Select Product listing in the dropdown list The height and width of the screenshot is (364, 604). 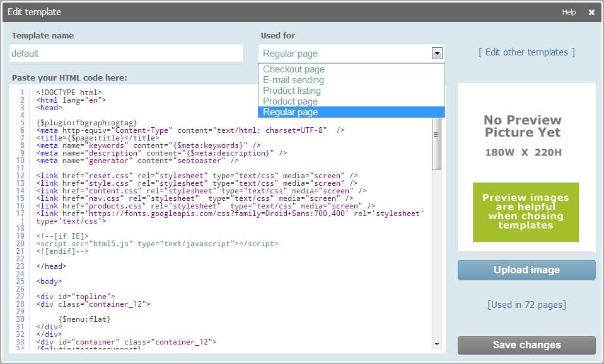[292, 91]
